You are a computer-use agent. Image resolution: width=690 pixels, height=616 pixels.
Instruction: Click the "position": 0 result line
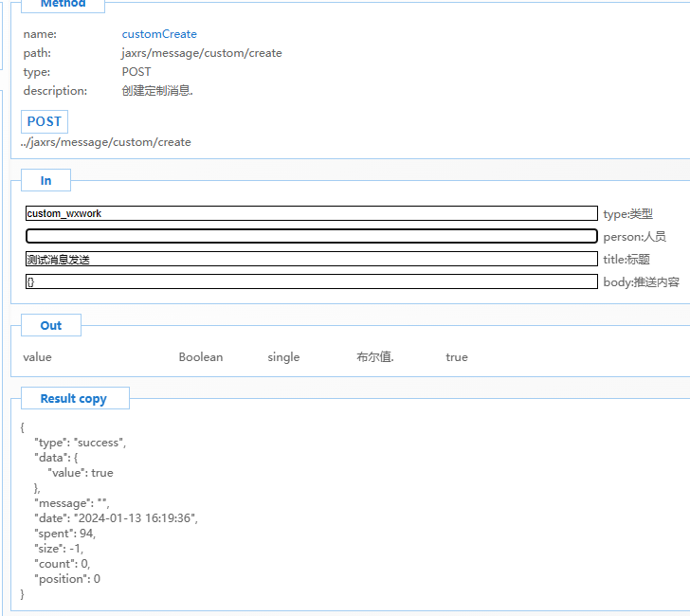coord(67,579)
